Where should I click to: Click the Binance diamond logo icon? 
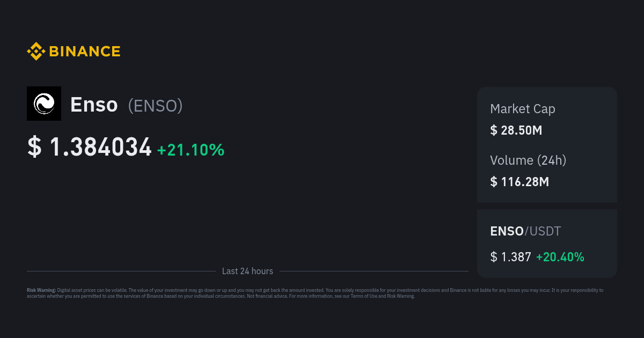[36, 52]
